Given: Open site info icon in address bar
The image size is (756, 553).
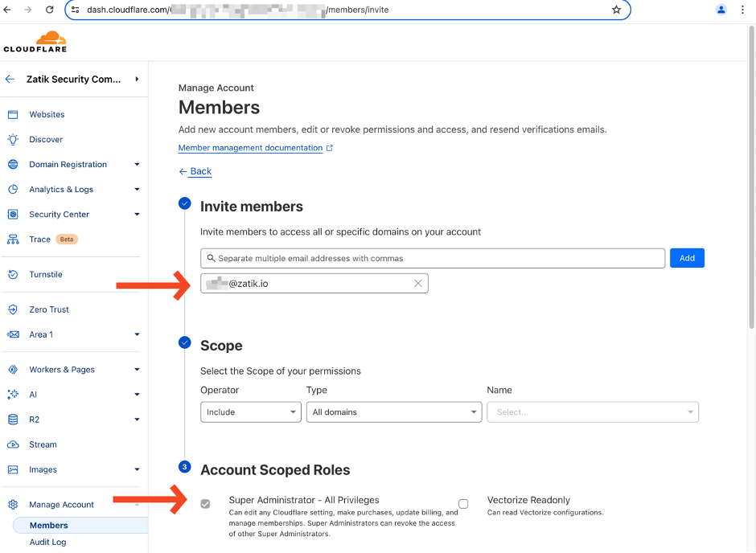Looking at the screenshot, I should [76, 10].
